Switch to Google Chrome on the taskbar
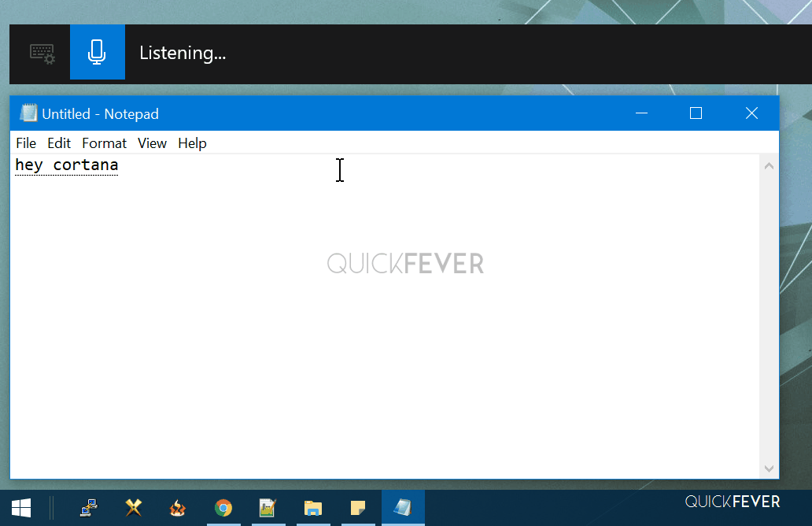 click(x=223, y=508)
